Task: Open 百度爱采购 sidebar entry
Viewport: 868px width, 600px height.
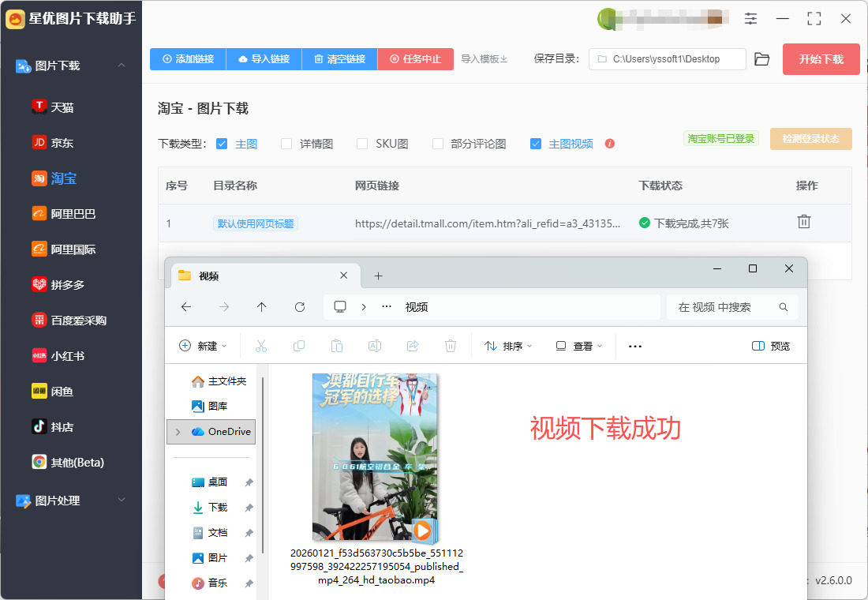Action: click(69, 321)
